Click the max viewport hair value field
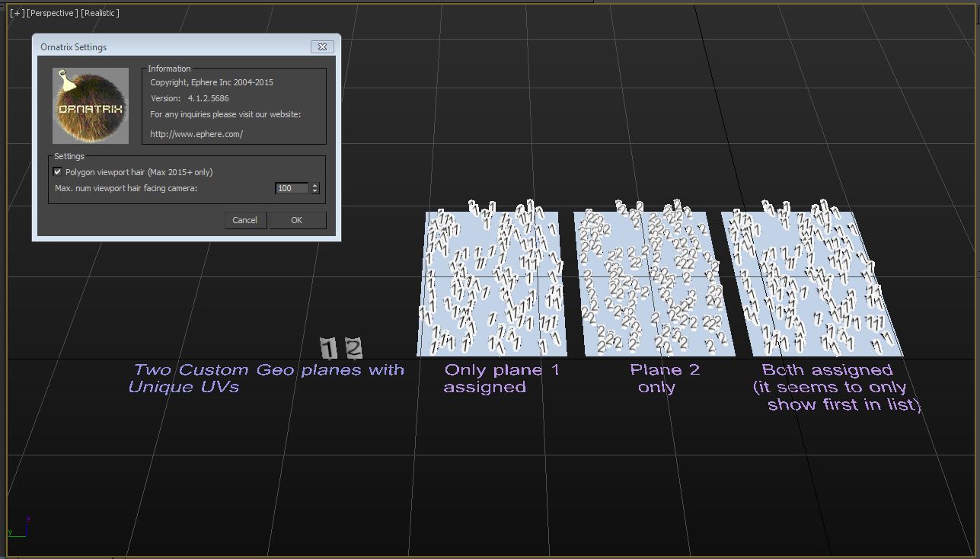The image size is (980, 559). pos(292,188)
